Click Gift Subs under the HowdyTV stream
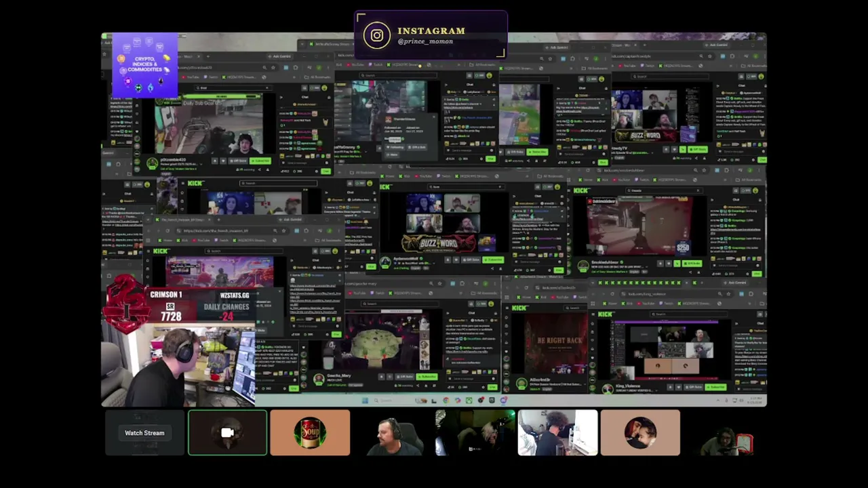The width and height of the screenshot is (868, 488). pos(698,149)
